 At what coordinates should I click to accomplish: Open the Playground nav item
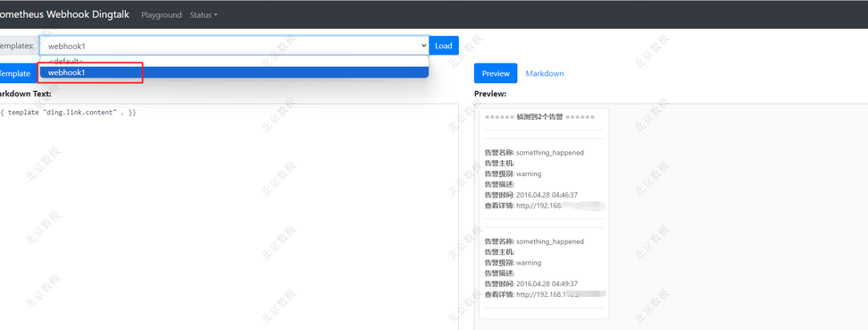pyautogui.click(x=161, y=15)
